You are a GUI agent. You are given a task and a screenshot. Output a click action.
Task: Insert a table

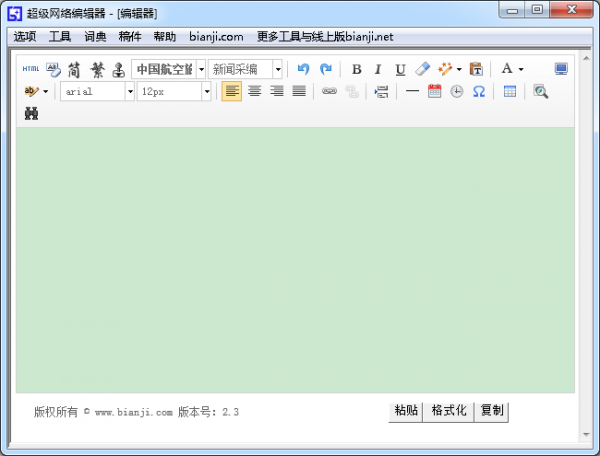click(510, 91)
